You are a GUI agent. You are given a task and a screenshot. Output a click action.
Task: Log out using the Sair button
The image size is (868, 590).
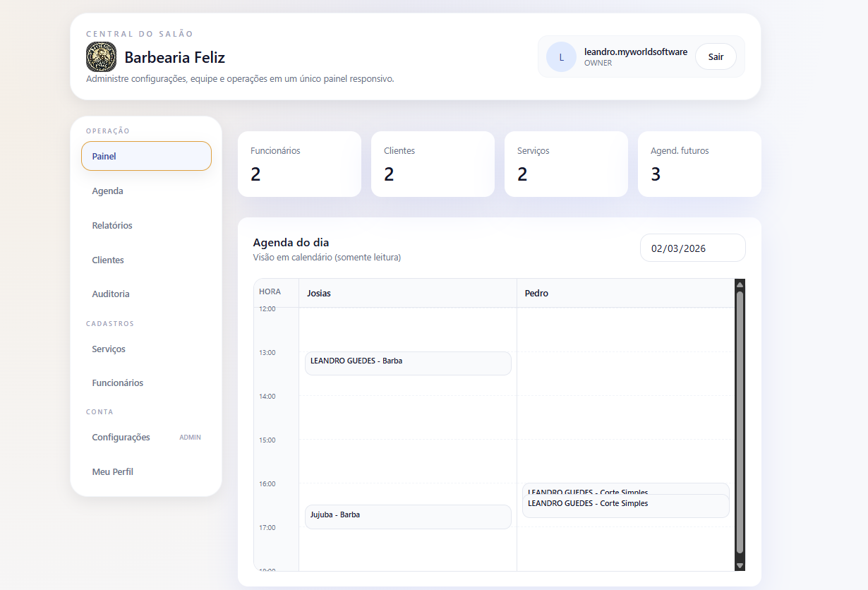(716, 56)
